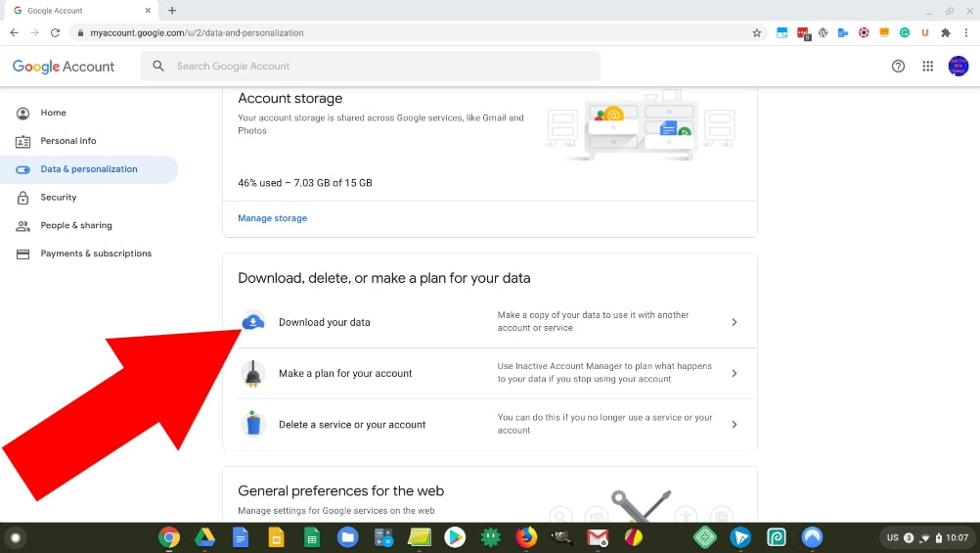
Task: Go back to the previous page
Action: click(15, 32)
